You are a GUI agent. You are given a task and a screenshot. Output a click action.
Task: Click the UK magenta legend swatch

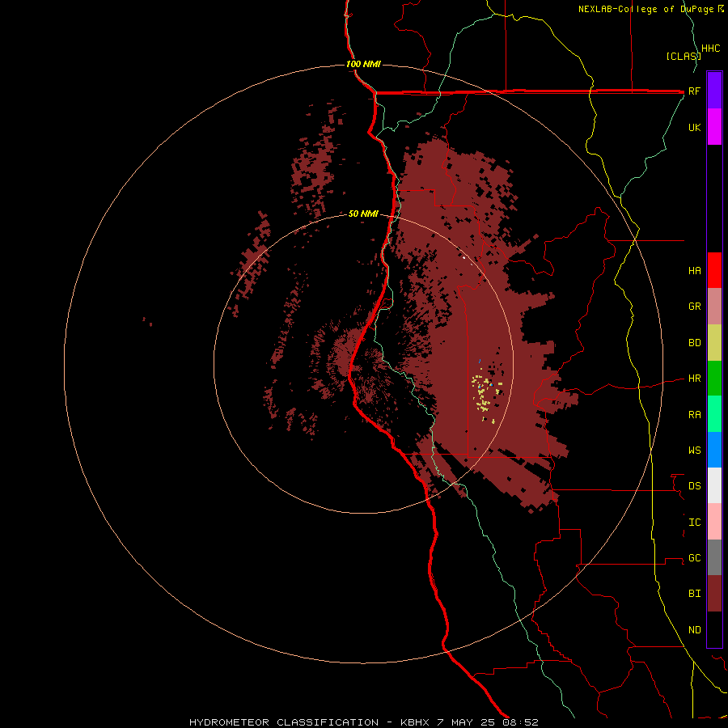[714, 127]
